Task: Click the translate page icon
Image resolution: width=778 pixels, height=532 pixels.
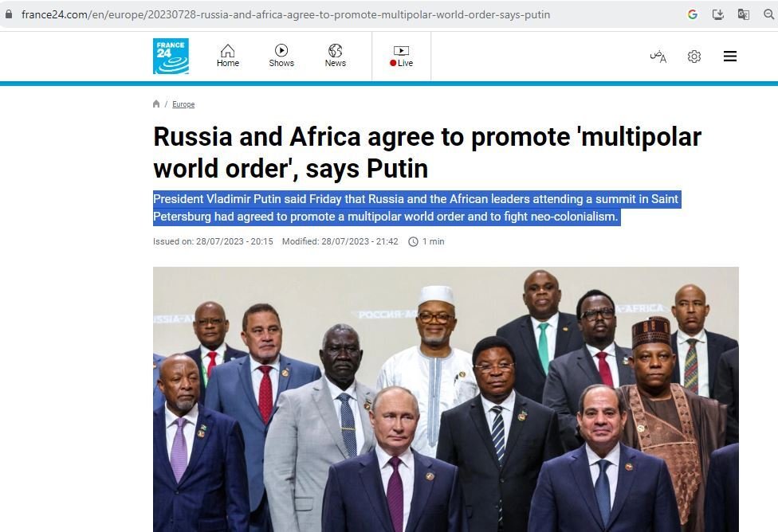Action: (x=743, y=14)
